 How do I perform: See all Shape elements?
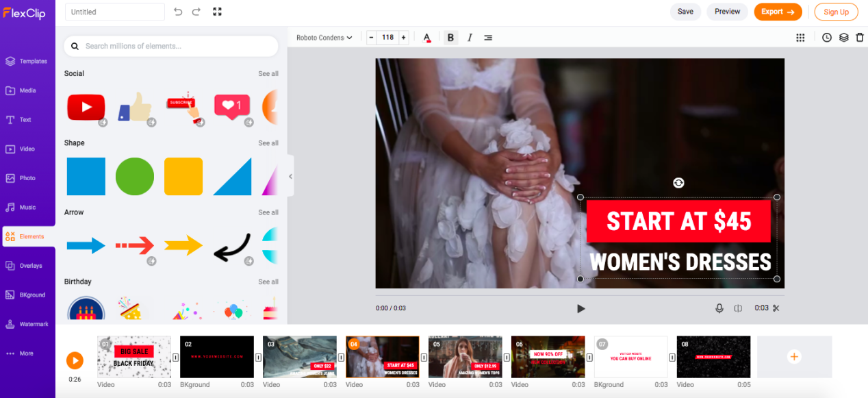[268, 143]
